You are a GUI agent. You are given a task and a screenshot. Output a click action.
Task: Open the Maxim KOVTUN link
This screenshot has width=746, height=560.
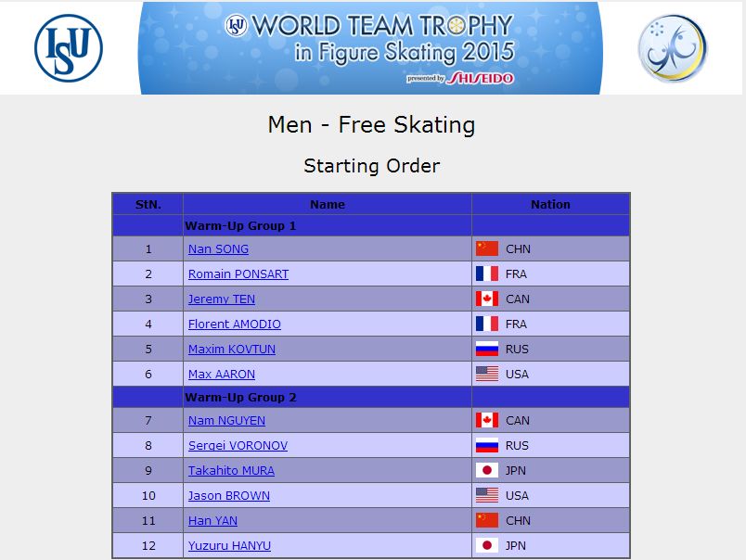(x=231, y=350)
